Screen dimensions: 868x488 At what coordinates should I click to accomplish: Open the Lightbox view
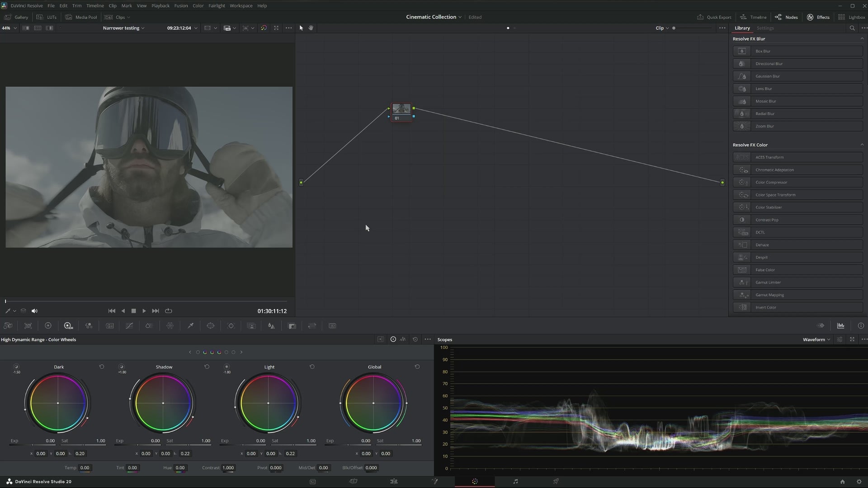click(851, 17)
